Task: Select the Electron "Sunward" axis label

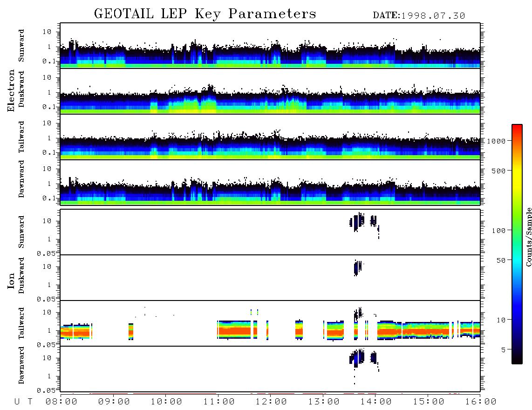Action: coord(21,46)
